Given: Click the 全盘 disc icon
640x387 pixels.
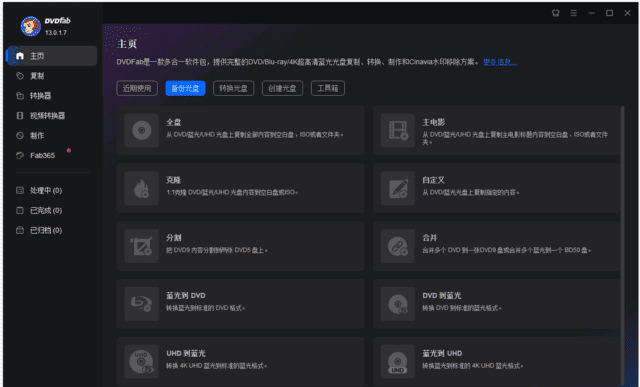Looking at the screenshot, I should (142, 131).
